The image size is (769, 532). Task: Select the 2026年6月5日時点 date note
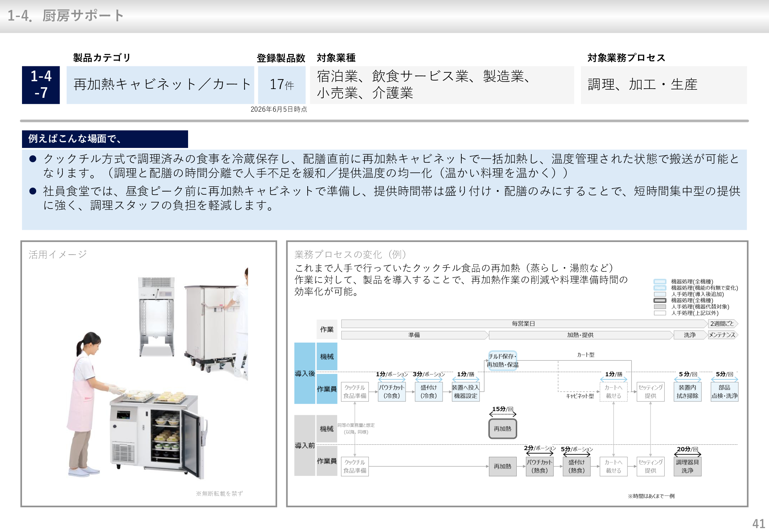279,109
